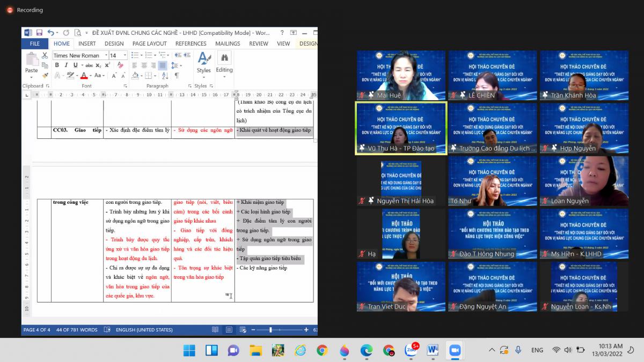Apply superscript formatting
Image resolution: width=644 pixels, height=362 pixels.
point(107,65)
